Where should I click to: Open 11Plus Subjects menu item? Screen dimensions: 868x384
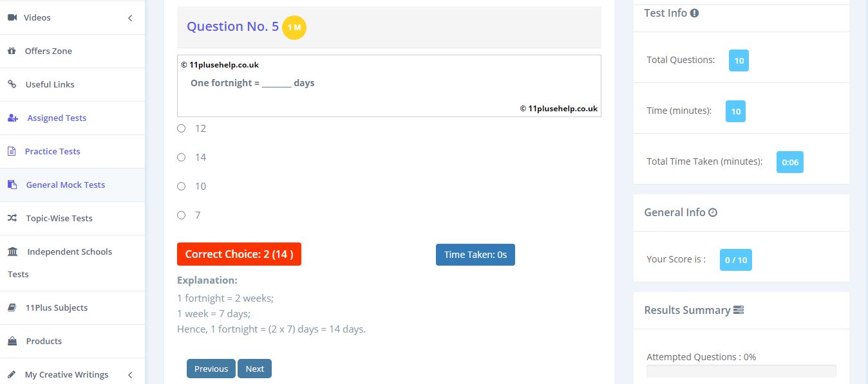click(72, 307)
